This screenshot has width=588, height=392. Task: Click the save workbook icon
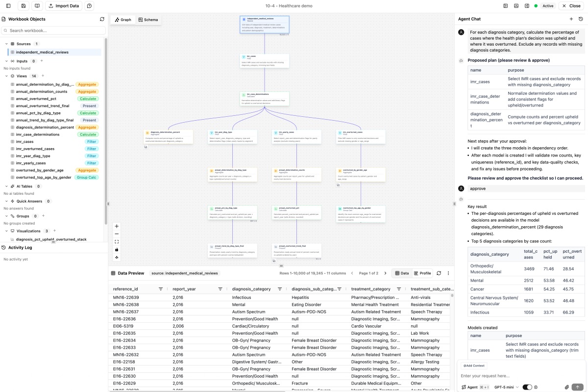coord(23,5)
